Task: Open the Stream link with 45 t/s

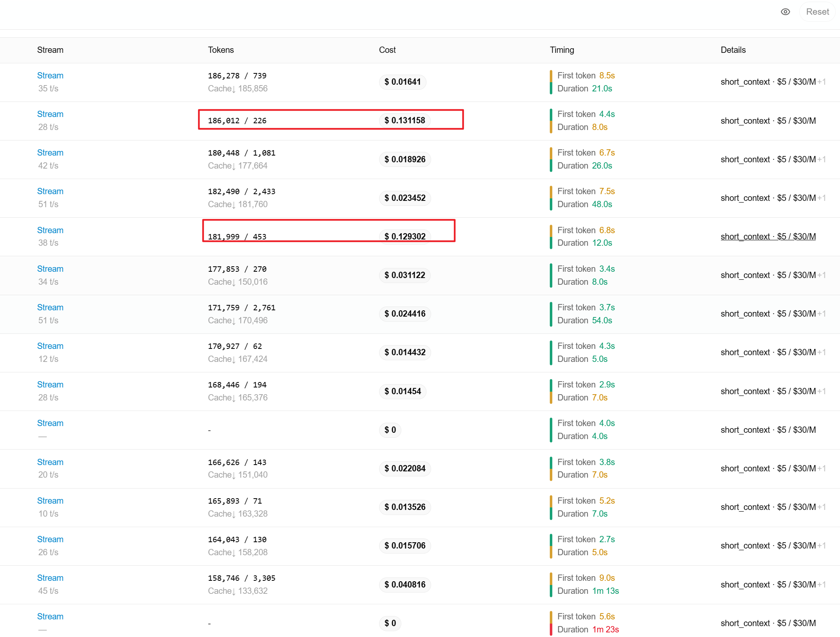Action: [x=50, y=578]
